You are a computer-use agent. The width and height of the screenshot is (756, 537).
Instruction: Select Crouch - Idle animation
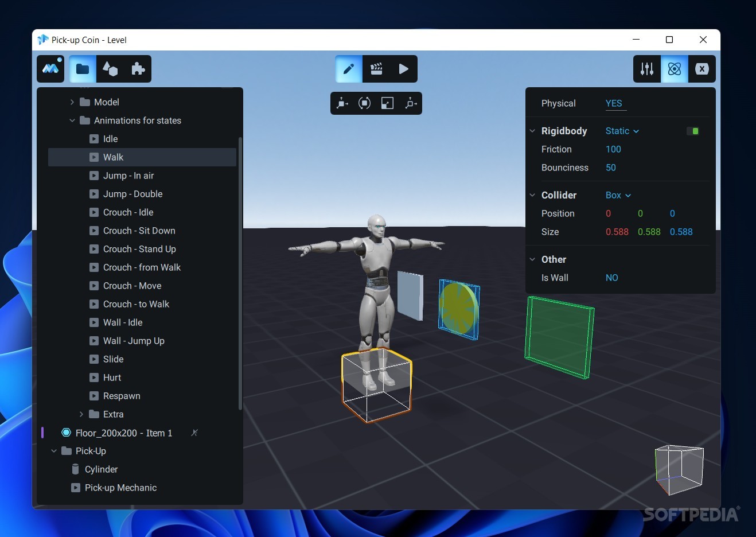142,212
